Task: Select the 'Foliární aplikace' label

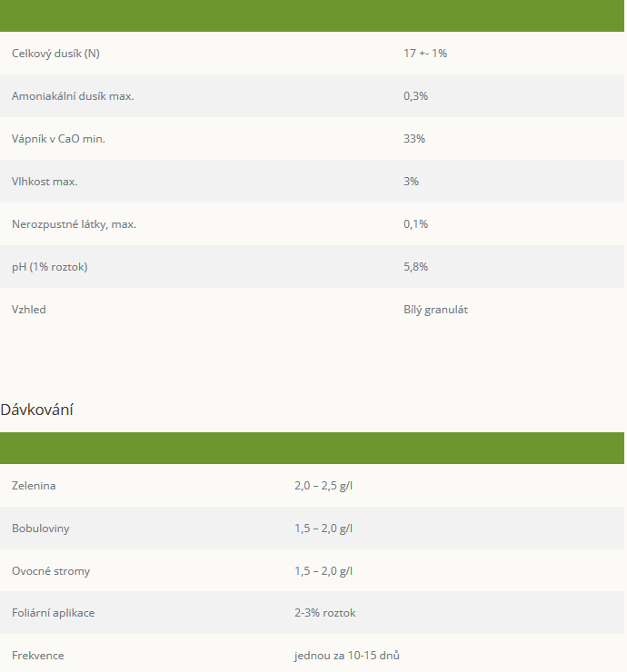Action: [x=53, y=613]
